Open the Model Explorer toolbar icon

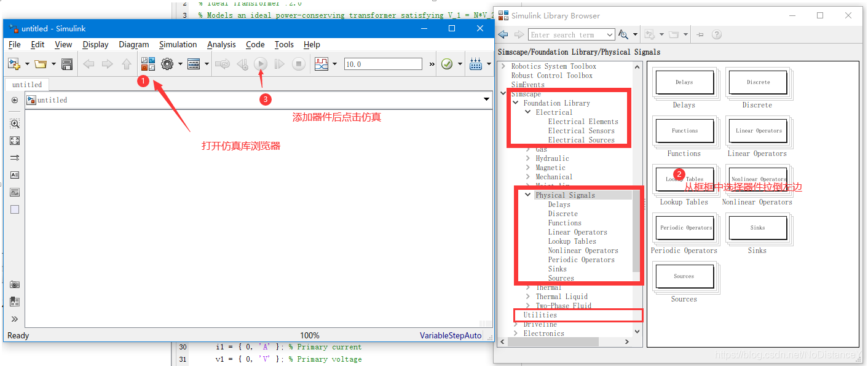(x=194, y=64)
